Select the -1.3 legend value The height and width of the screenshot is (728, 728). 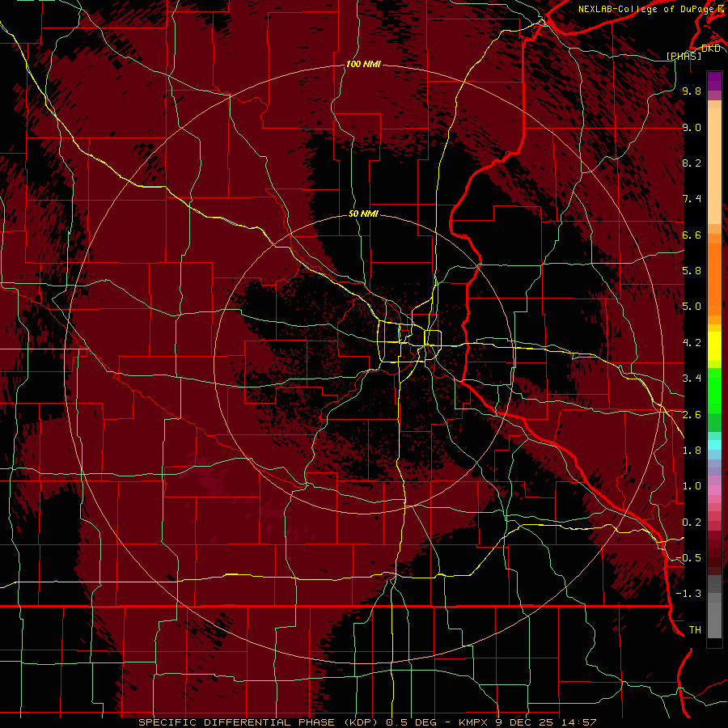688,594
